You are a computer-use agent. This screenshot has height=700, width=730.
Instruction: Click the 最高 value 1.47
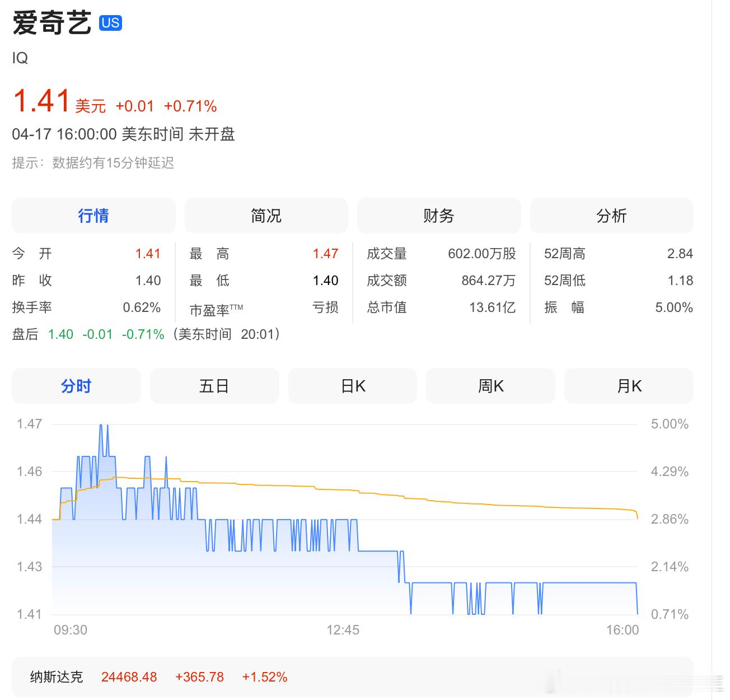click(325, 254)
